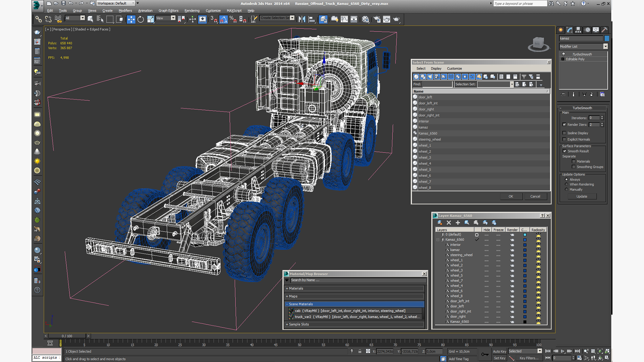Open the reference coordinate View dropdown
644x362 pixels.
pyautogui.click(x=166, y=18)
